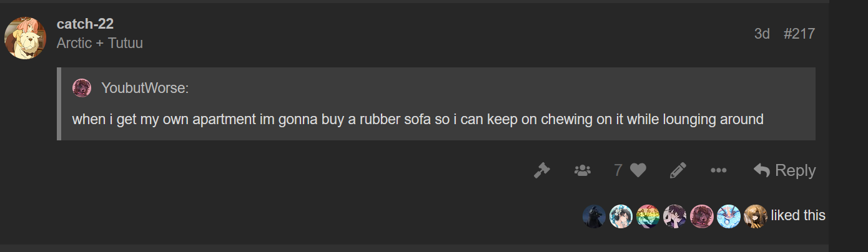Click the YoubutWorse quote author name
The image size is (868, 252).
[144, 88]
